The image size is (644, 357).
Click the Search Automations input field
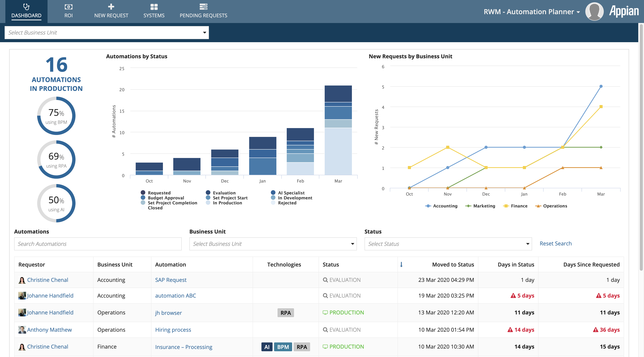tap(98, 243)
